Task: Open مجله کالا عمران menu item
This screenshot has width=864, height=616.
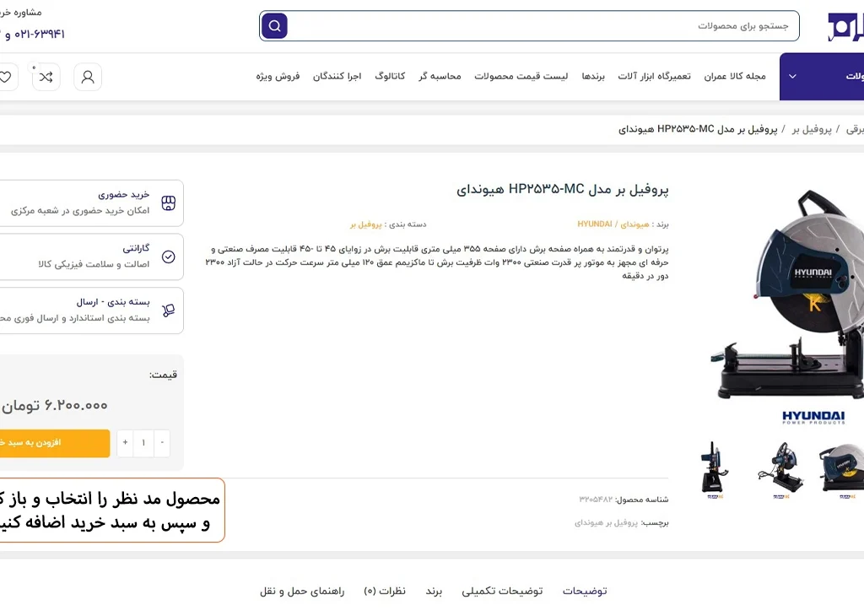Action: (735, 76)
